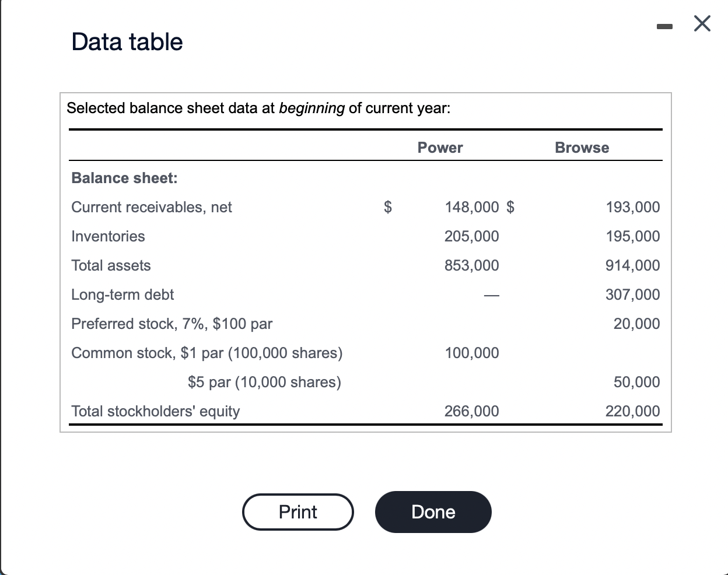The image size is (728, 575).
Task: Click the Print button
Action: (x=298, y=512)
